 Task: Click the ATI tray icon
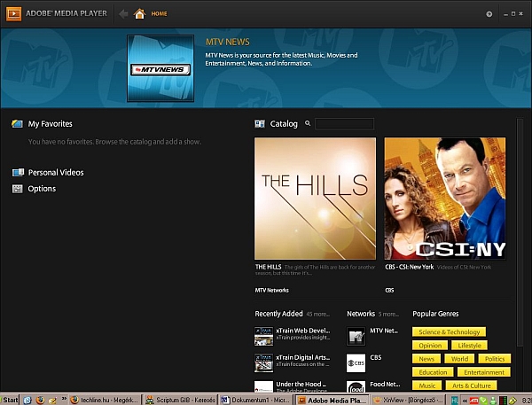coord(474,401)
